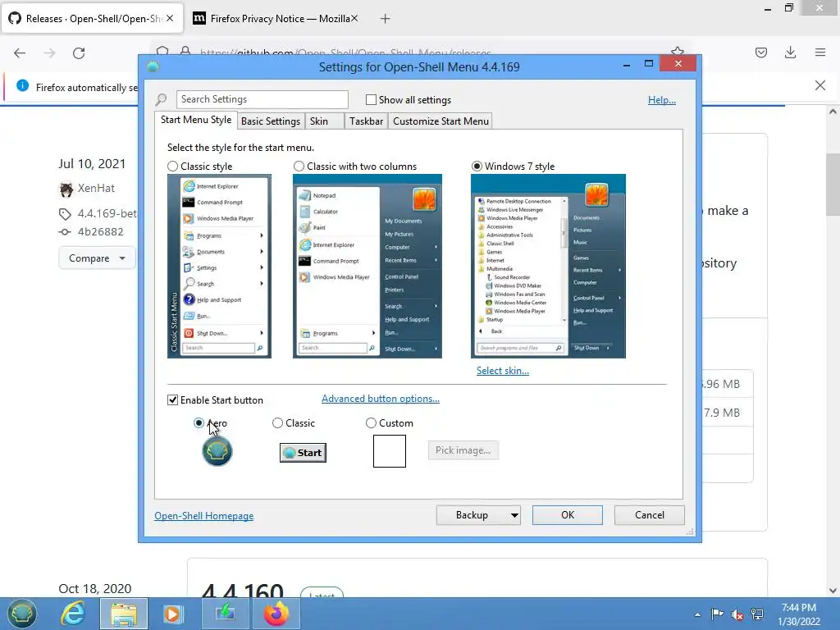Image resolution: width=840 pixels, height=630 pixels.
Task: Switch to the Basic Settings tab
Action: coord(271,121)
